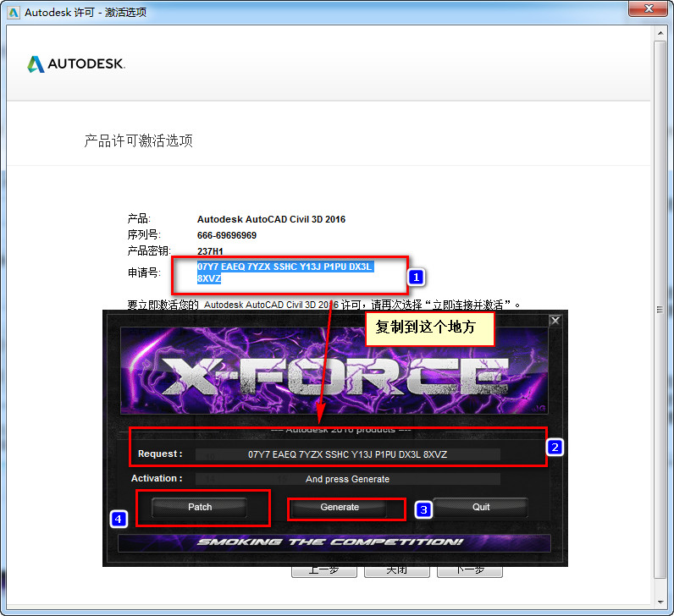Click the scrollbar up arrow

tap(660, 33)
